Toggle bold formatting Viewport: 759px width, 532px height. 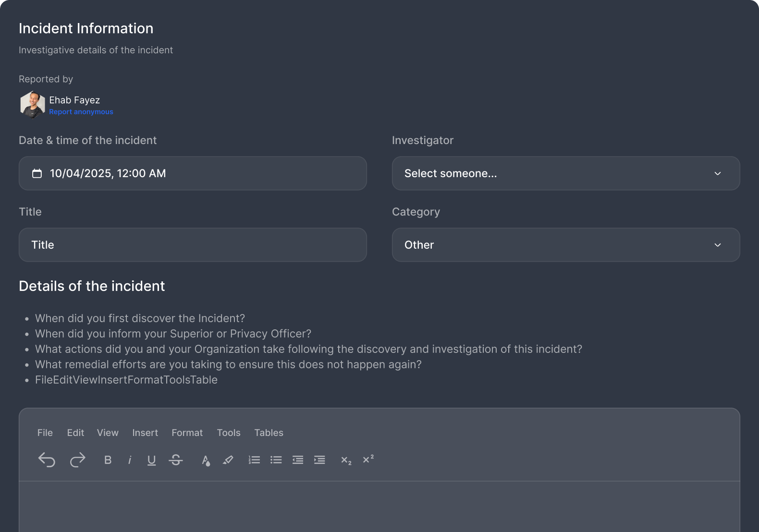pos(108,460)
